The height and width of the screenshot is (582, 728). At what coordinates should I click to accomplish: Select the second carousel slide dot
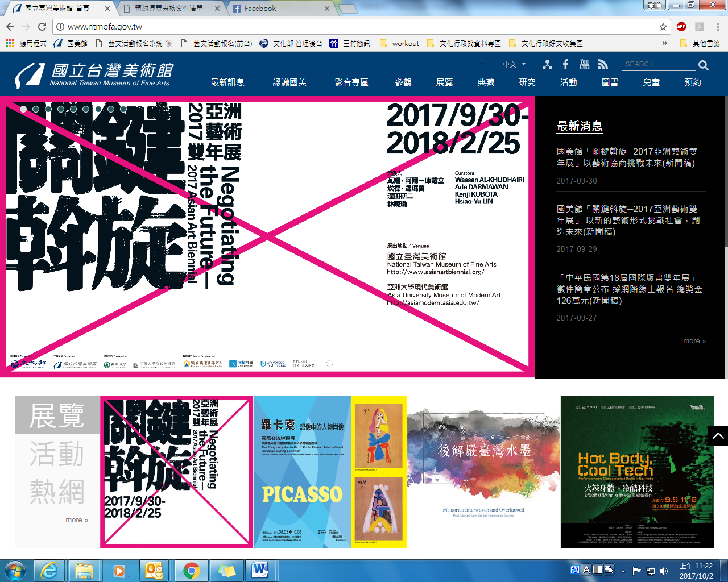(x=36, y=109)
